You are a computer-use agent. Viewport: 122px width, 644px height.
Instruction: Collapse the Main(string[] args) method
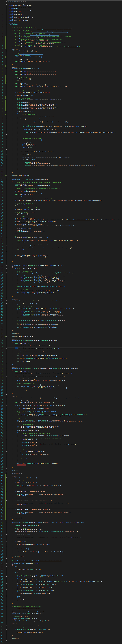click(6, 51)
